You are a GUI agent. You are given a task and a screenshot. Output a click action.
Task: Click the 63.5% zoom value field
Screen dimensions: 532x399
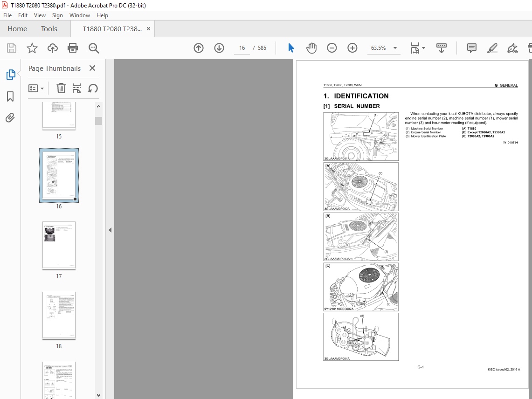378,48
